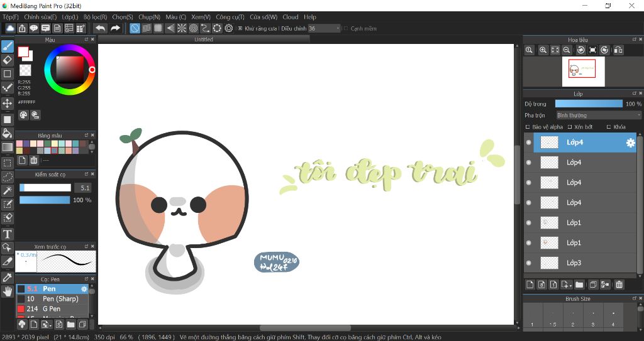Click the foreground color swatch

coord(23,51)
